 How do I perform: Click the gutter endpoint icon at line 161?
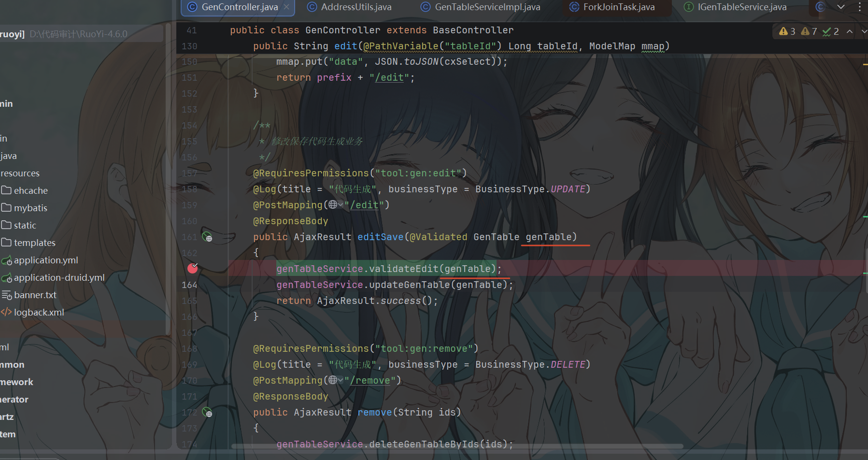(207, 237)
